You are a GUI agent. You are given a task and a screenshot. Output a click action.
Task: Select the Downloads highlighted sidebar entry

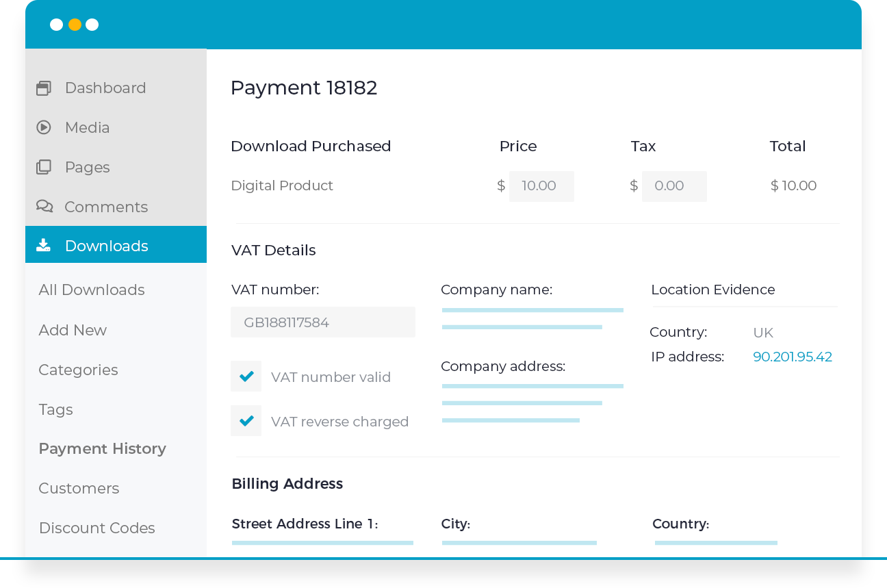click(x=107, y=245)
